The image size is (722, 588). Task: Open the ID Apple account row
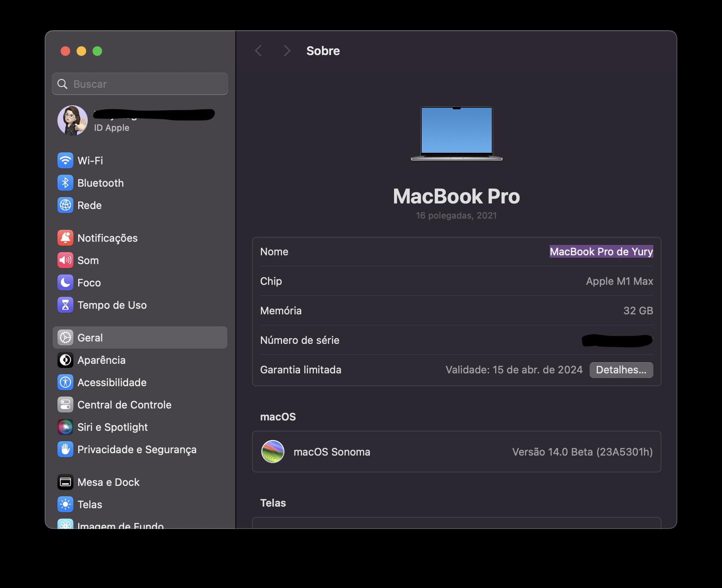tap(140, 120)
